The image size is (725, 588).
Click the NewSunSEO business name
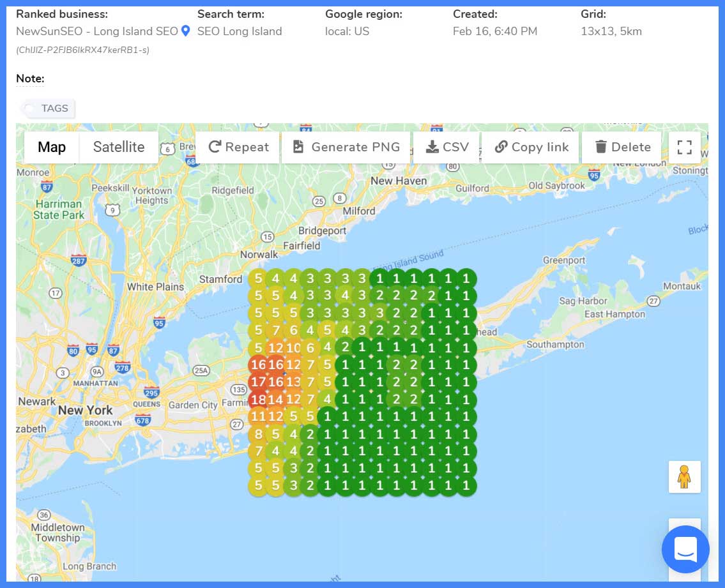96,31
